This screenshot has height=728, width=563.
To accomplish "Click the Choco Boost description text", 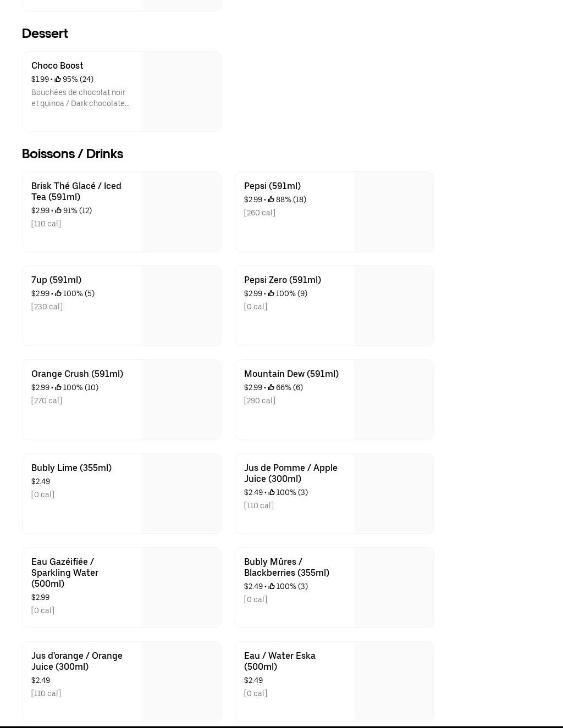I will [x=80, y=98].
